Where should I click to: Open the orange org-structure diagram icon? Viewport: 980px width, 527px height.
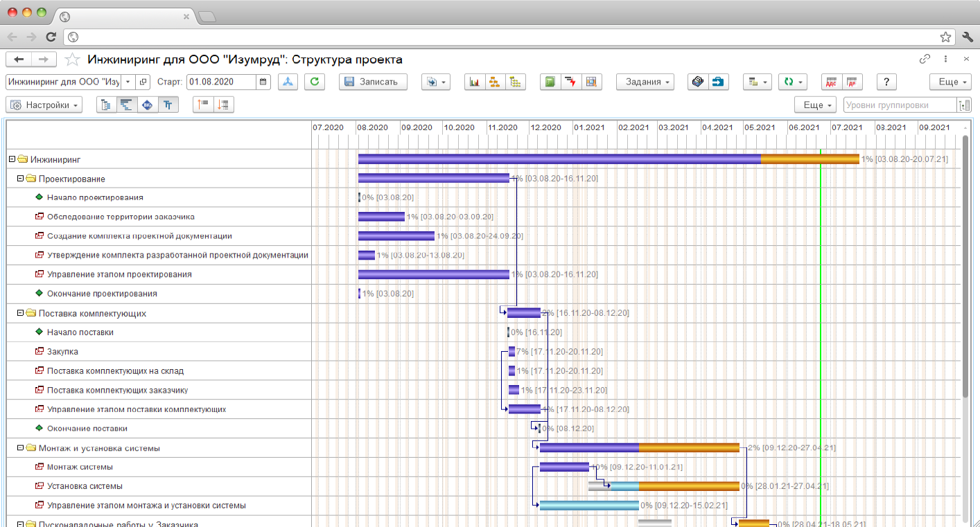coord(495,82)
